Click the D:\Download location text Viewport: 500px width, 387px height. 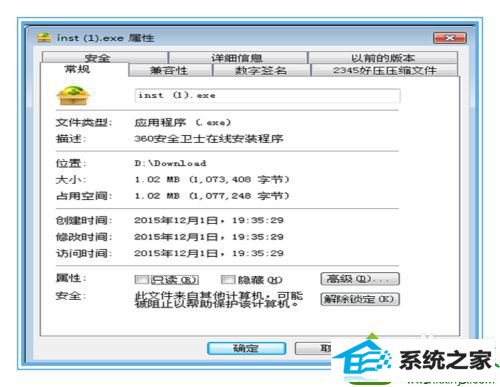[171, 163]
